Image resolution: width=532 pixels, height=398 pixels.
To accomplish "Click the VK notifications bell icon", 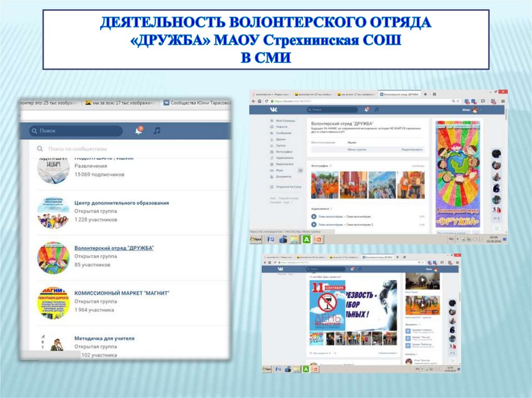I will tap(138, 131).
